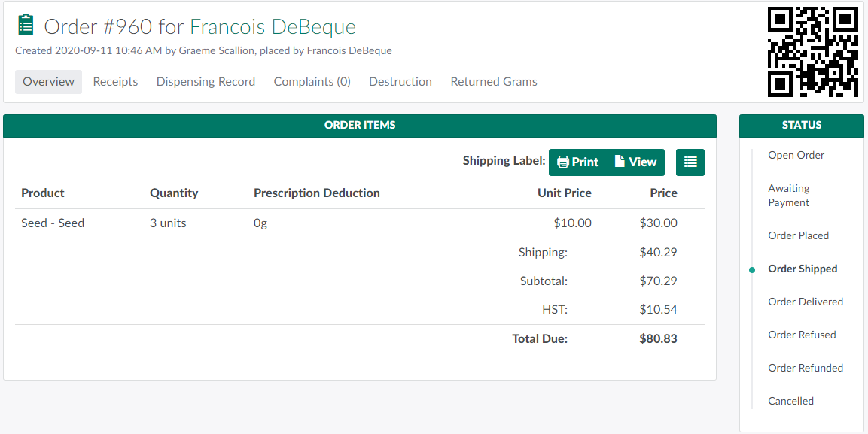
Task: Set status to Order Refused
Action: click(802, 335)
